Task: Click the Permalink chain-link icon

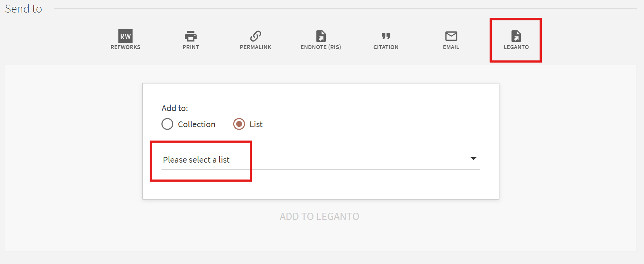Action: pyautogui.click(x=255, y=36)
